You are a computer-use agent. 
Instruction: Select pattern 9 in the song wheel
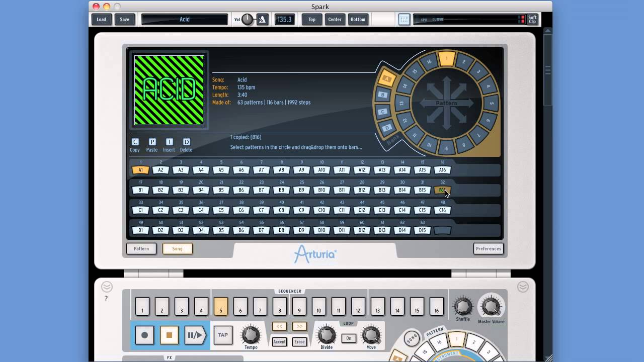446,148
